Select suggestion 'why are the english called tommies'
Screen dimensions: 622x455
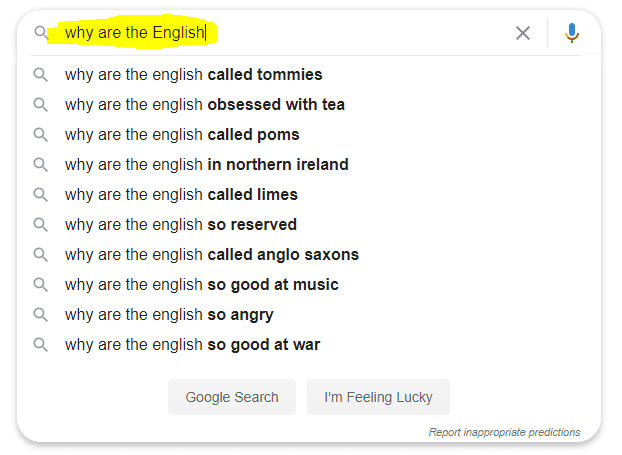[193, 75]
